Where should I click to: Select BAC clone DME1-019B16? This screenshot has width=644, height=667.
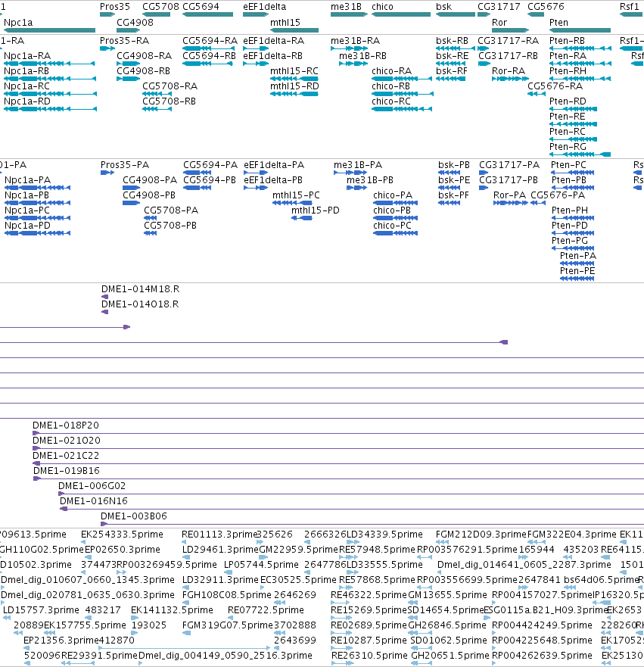66,471
